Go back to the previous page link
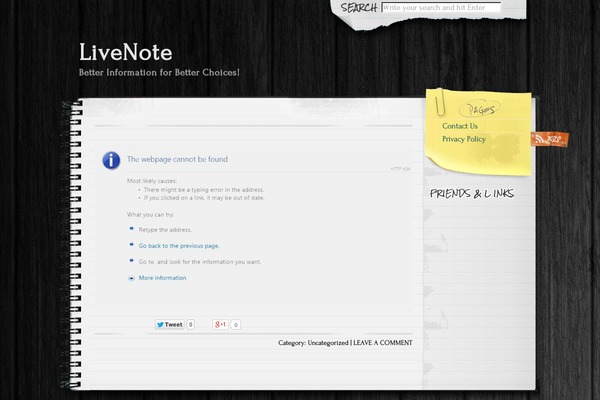 pos(179,246)
